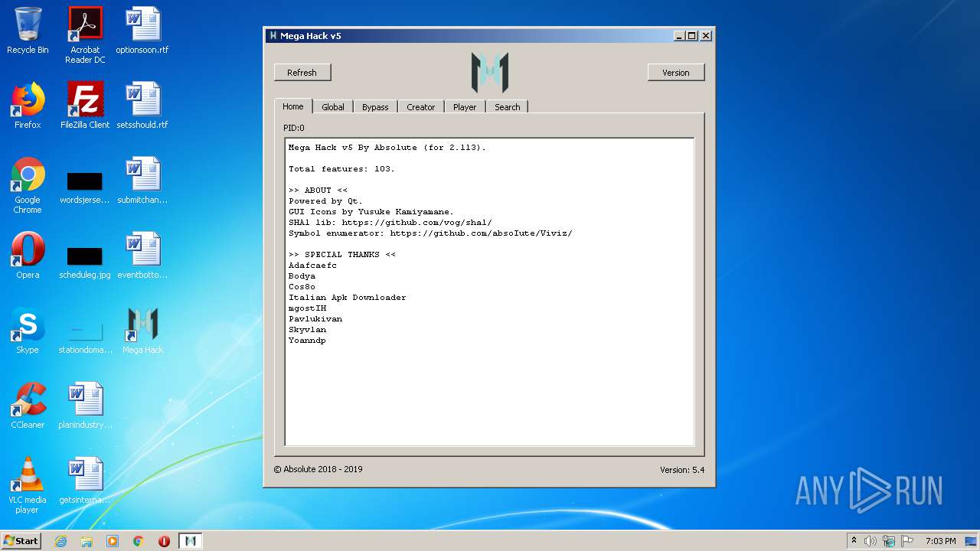Open Windows Media Player taskbar icon
Image resolution: width=980 pixels, height=551 pixels.
tap(113, 541)
